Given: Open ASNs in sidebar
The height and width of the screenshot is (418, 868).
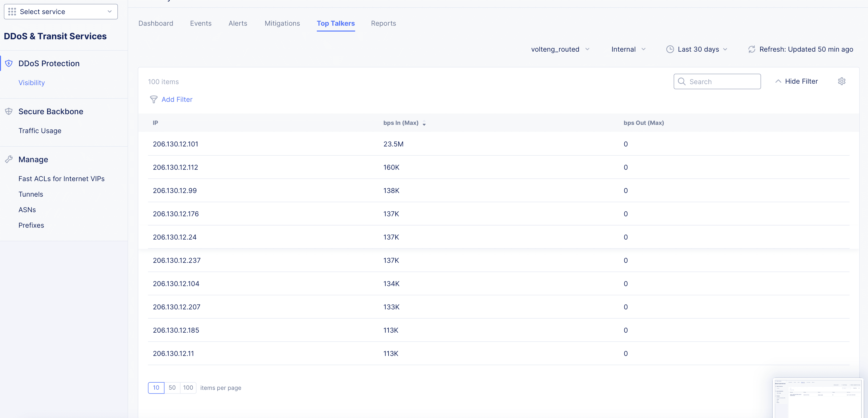Looking at the screenshot, I should coord(27,210).
